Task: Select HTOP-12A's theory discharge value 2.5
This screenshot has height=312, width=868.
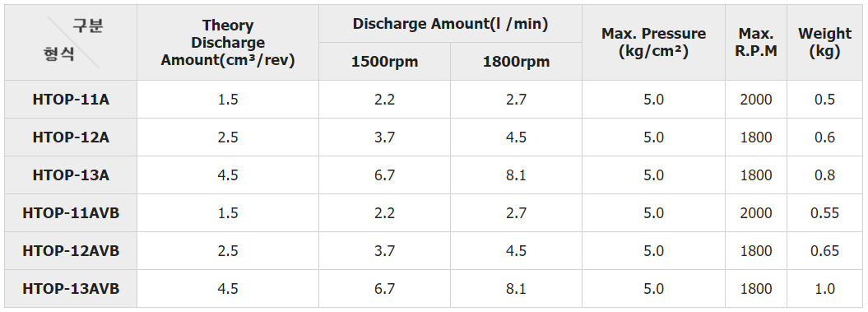Action: pos(228,137)
